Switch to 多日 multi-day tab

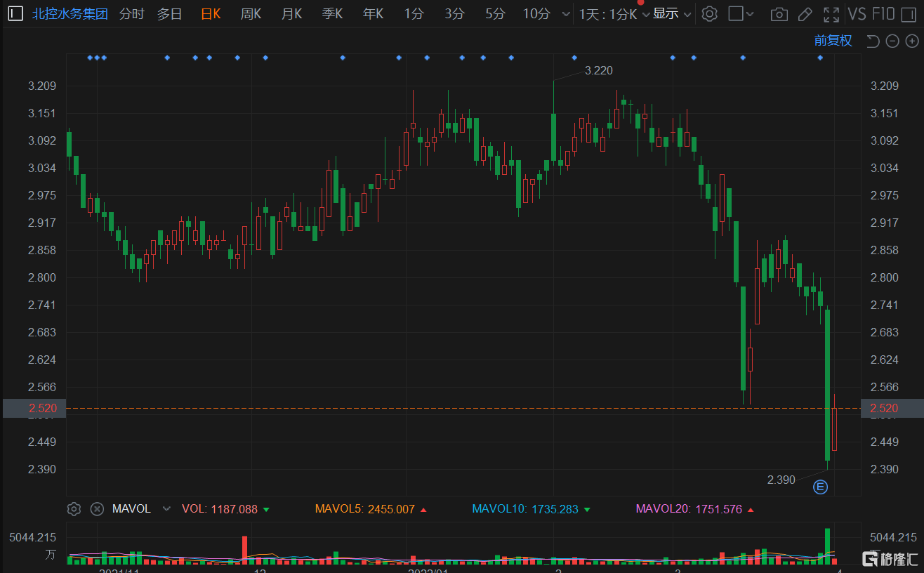point(169,13)
